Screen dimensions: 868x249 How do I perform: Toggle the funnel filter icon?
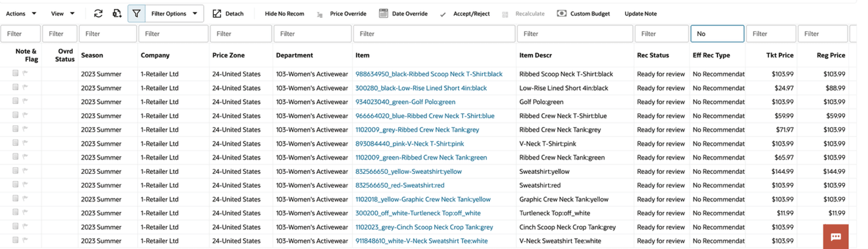coord(136,14)
